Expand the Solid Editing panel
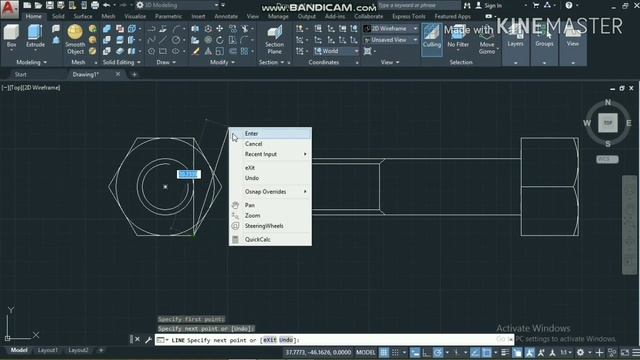This screenshot has width=640, height=360. click(122, 62)
